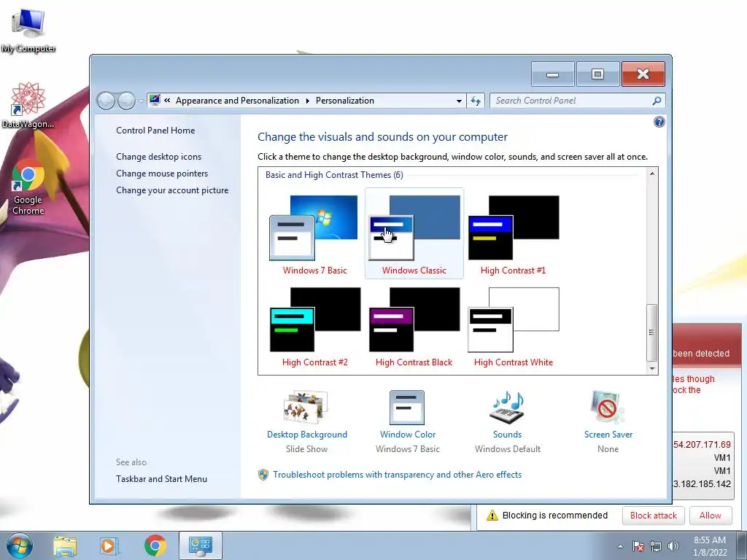Expand the breadcrumb arrow after Appearance and Personalization
The width and height of the screenshot is (747, 560).
[x=307, y=101]
